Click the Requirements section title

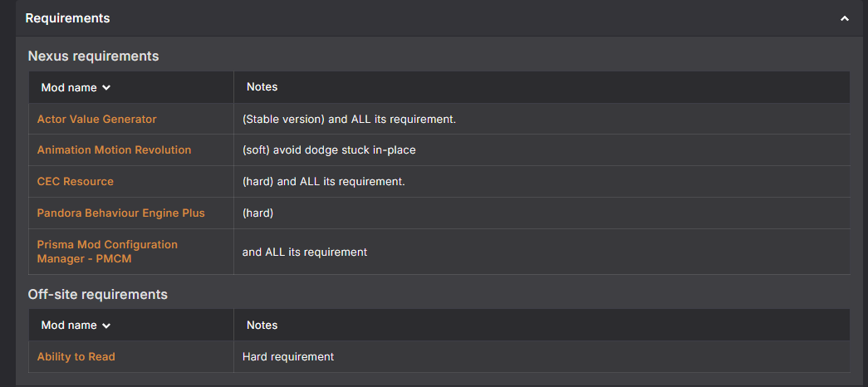(67, 18)
